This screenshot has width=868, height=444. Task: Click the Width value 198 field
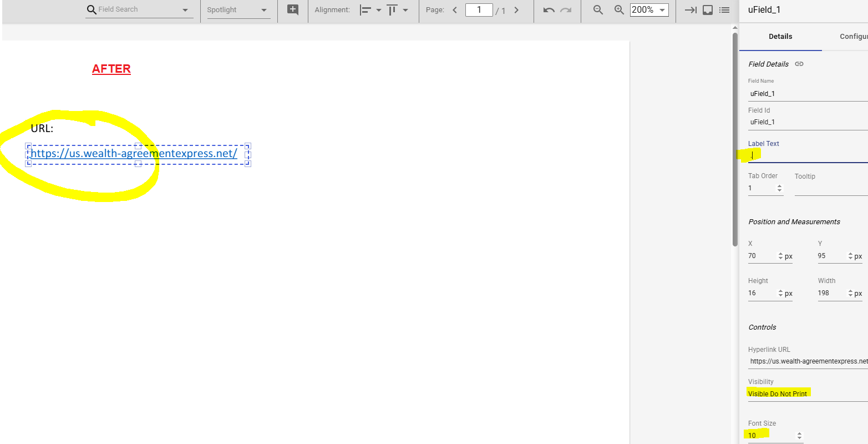(832, 293)
